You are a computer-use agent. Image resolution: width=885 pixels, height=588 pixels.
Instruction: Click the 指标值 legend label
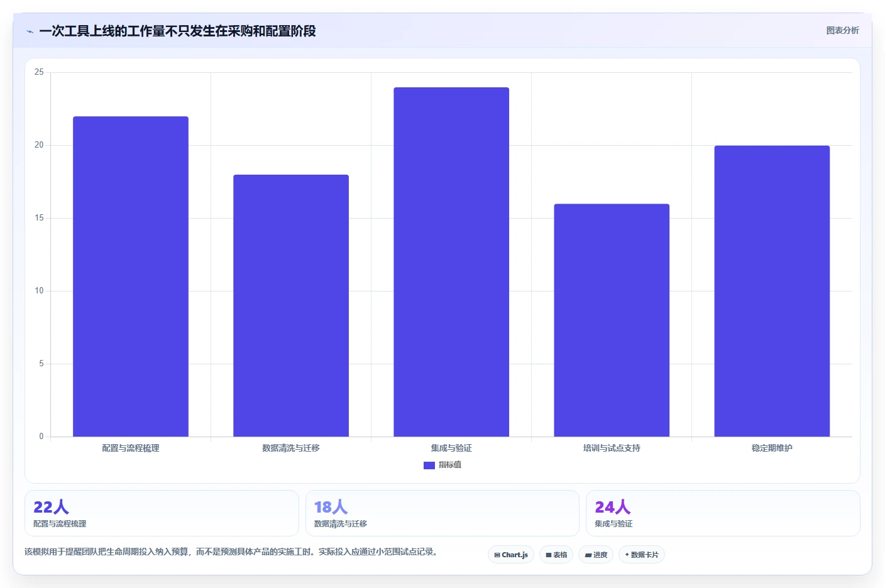coord(450,465)
